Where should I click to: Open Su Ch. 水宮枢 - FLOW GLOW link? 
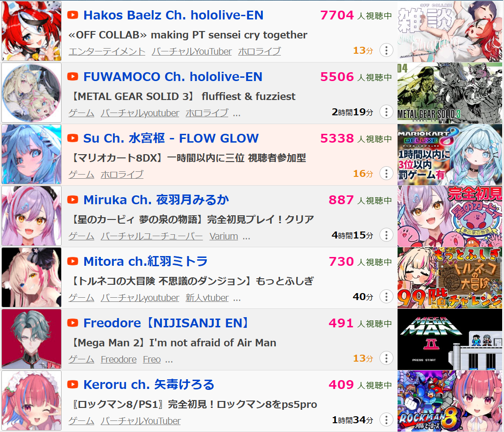click(171, 138)
